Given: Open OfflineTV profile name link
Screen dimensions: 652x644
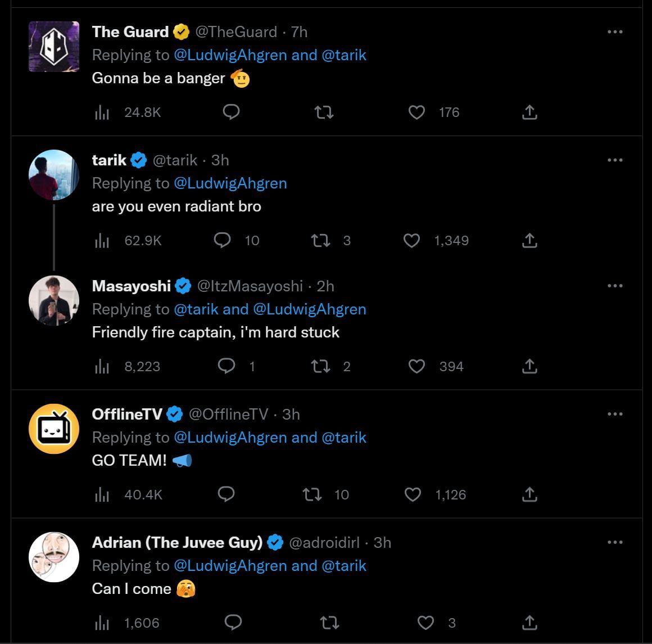Looking at the screenshot, I should pyautogui.click(x=127, y=415).
